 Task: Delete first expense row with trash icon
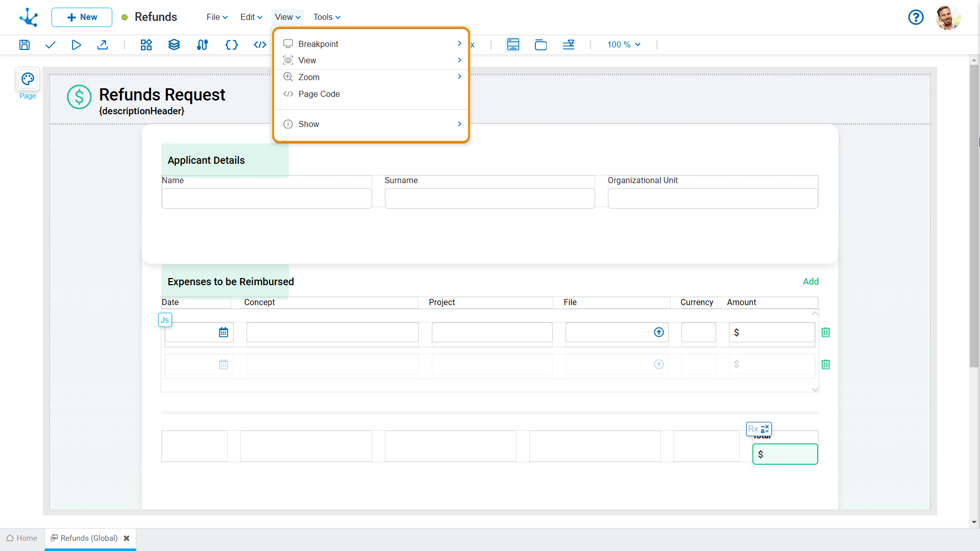[825, 333]
